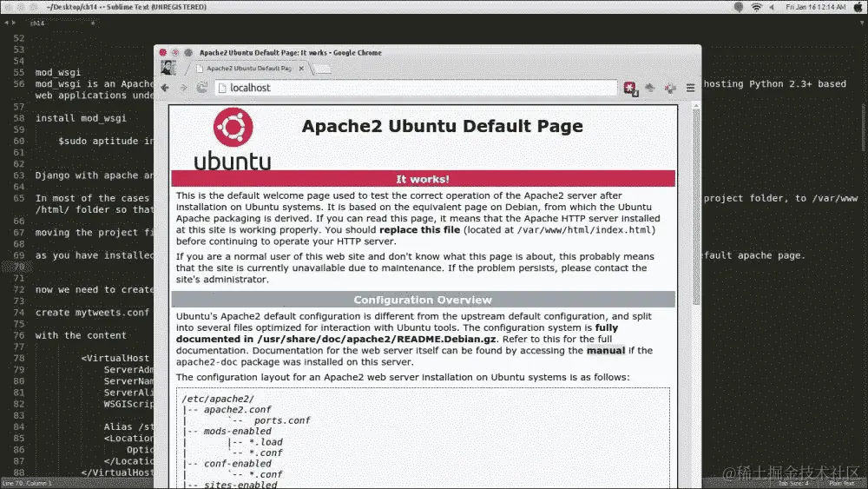Click Chrome window title bar text
868x489 pixels.
point(291,53)
